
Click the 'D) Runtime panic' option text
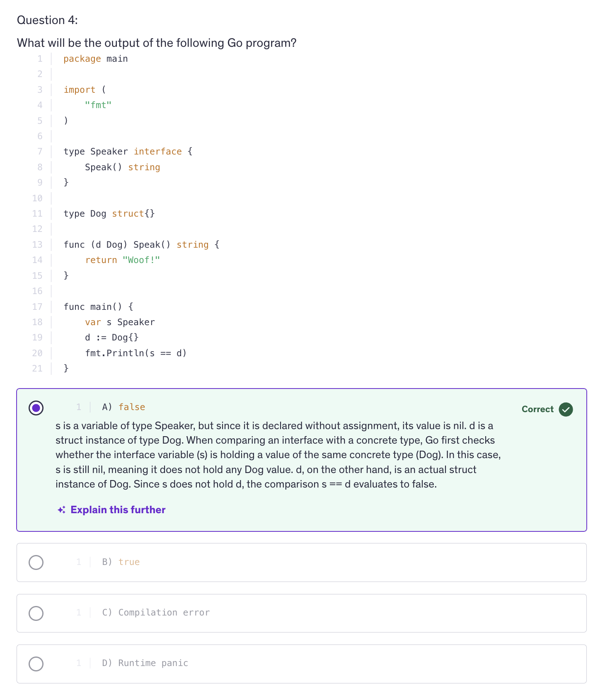coord(145,663)
